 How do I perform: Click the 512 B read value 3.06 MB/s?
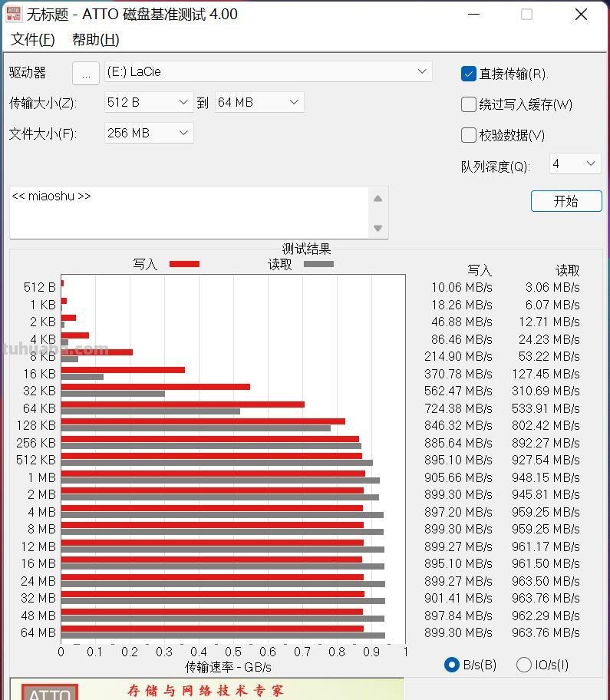tap(553, 287)
